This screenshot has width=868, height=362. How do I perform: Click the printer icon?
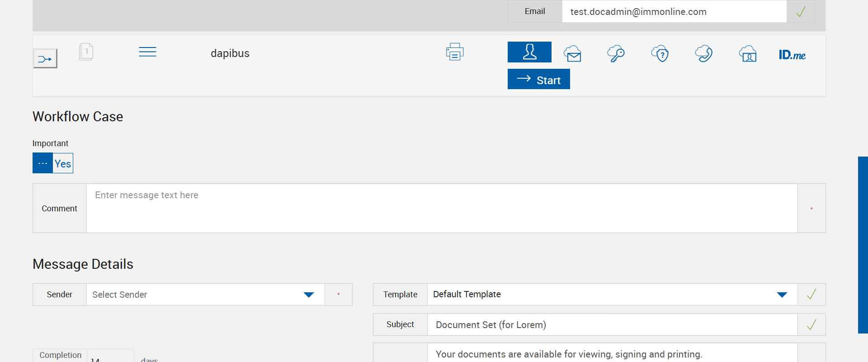tap(455, 52)
